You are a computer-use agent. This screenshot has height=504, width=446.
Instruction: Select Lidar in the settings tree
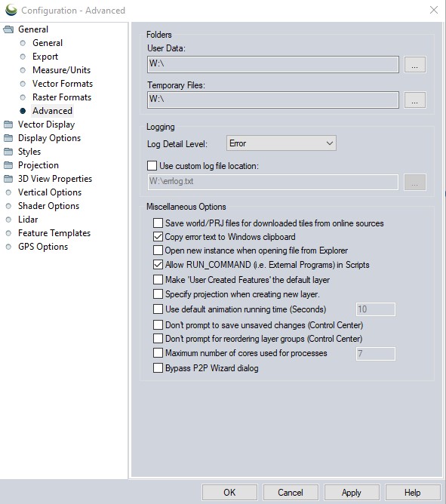point(28,220)
